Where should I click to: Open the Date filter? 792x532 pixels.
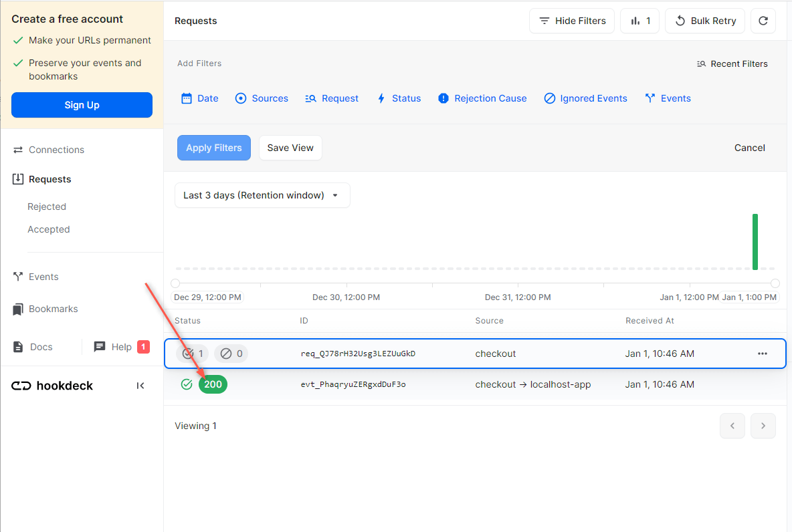click(199, 98)
